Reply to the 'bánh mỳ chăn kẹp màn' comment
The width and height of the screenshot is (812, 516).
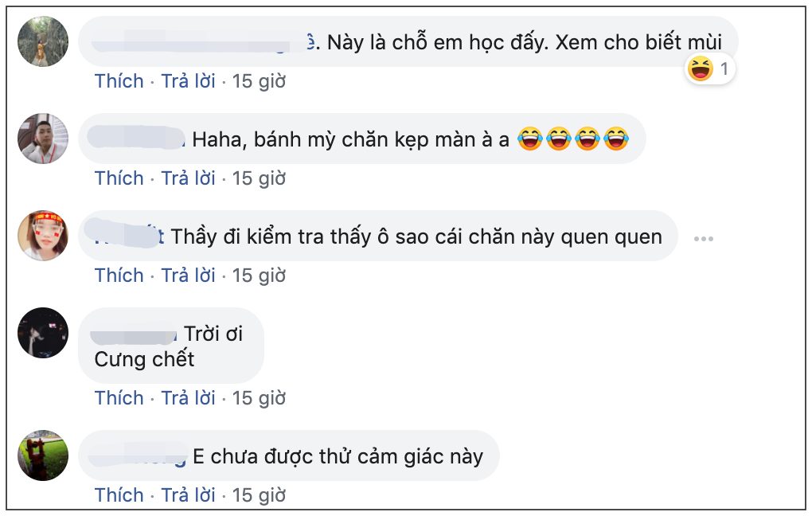pyautogui.click(x=188, y=178)
